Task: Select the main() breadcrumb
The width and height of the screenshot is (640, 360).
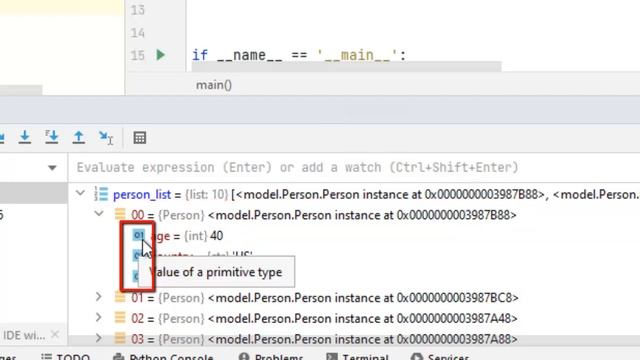Action: (x=214, y=85)
